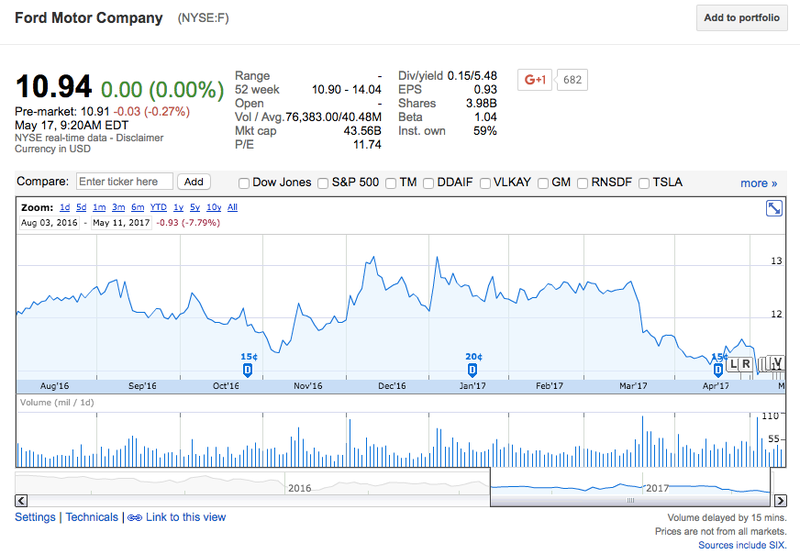Zoom the chart to 1m
Viewport: 800px width, 554px height.
(99, 207)
